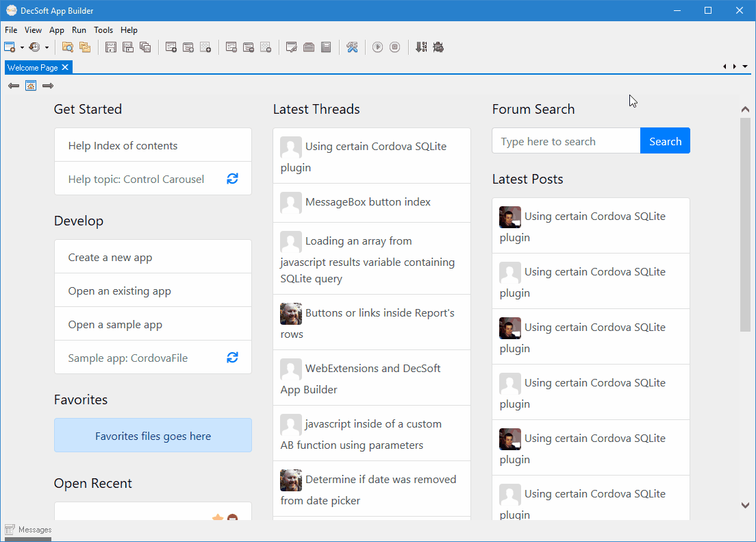Choose Create a new app
The image size is (756, 542).
(153, 257)
